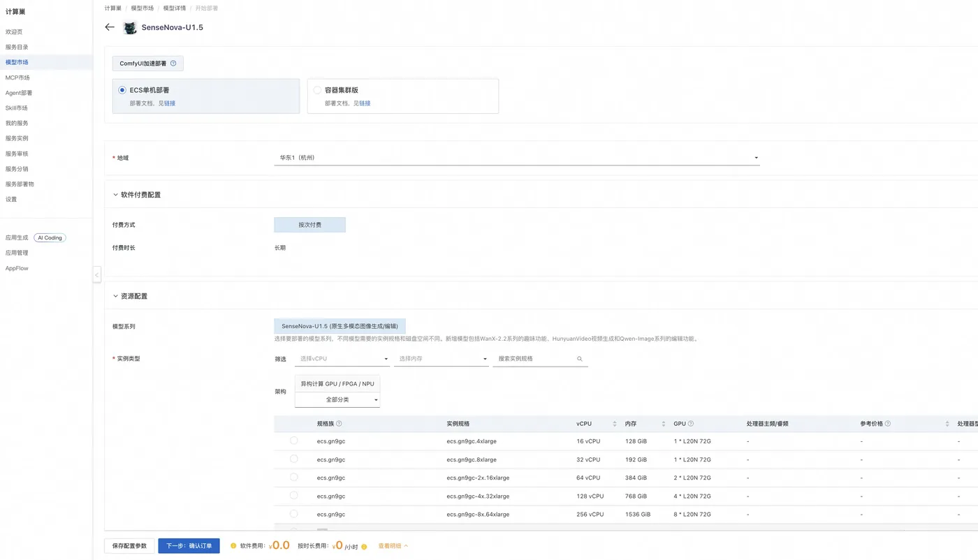Open the 链接 under 容器集群版
978x560 pixels.
pyautogui.click(x=365, y=103)
